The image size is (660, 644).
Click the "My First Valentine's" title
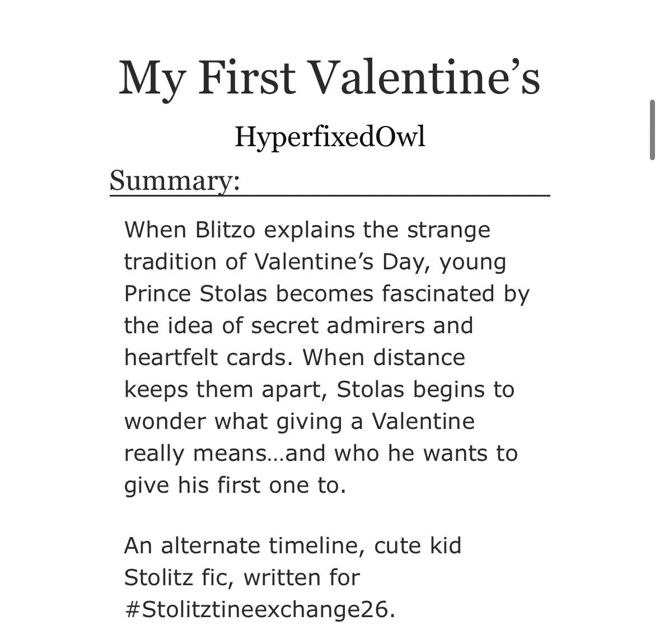[x=329, y=78]
